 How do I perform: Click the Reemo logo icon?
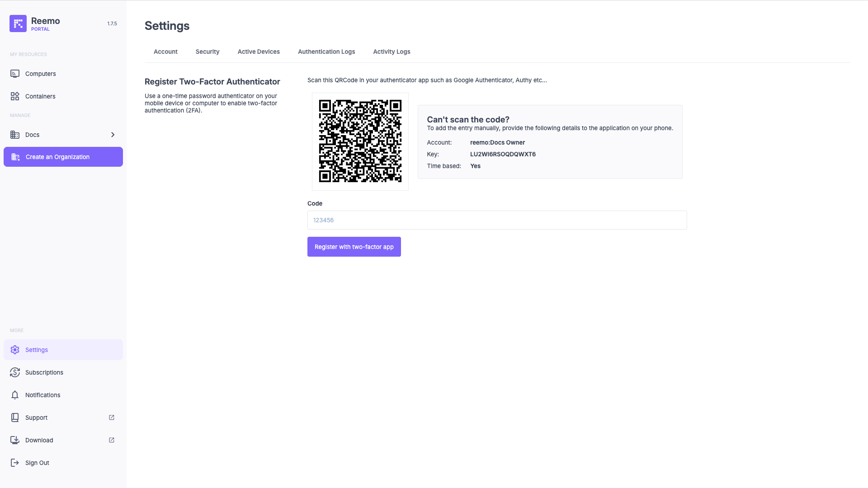18,23
